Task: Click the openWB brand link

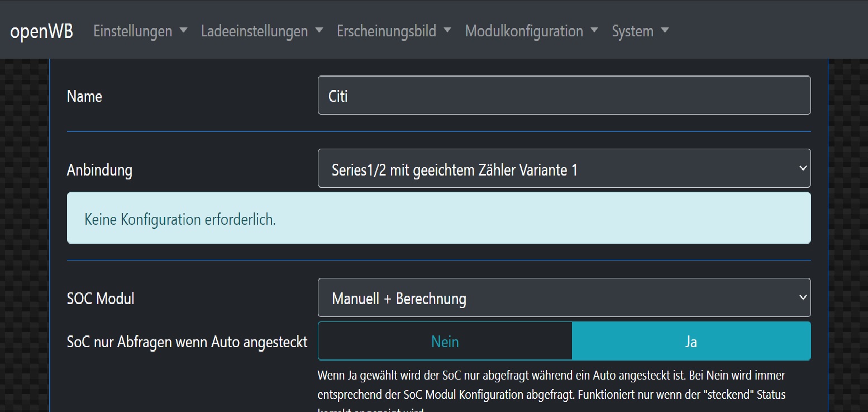Action: (41, 31)
